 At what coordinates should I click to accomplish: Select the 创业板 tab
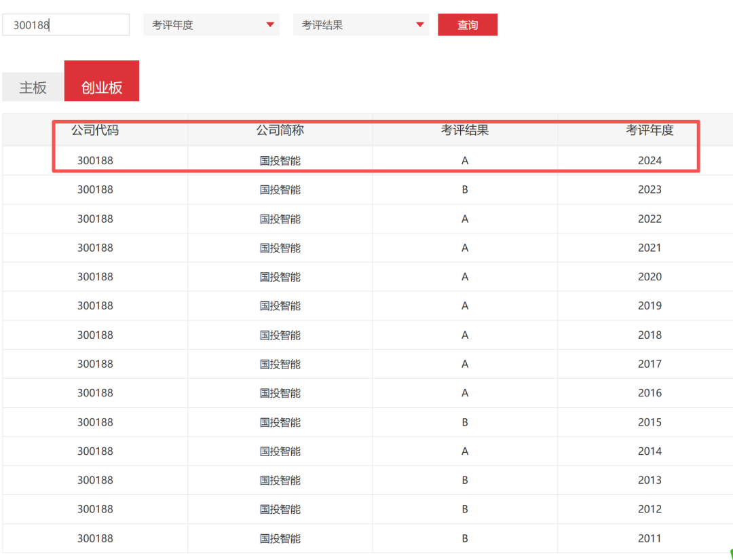[102, 88]
